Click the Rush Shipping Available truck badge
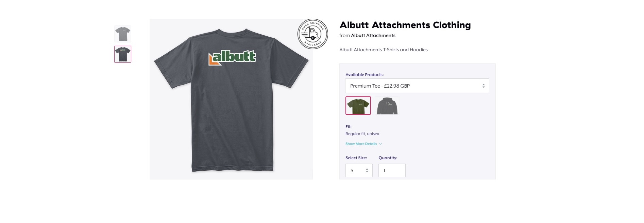Screen dimensions: 644x223 click(x=312, y=34)
